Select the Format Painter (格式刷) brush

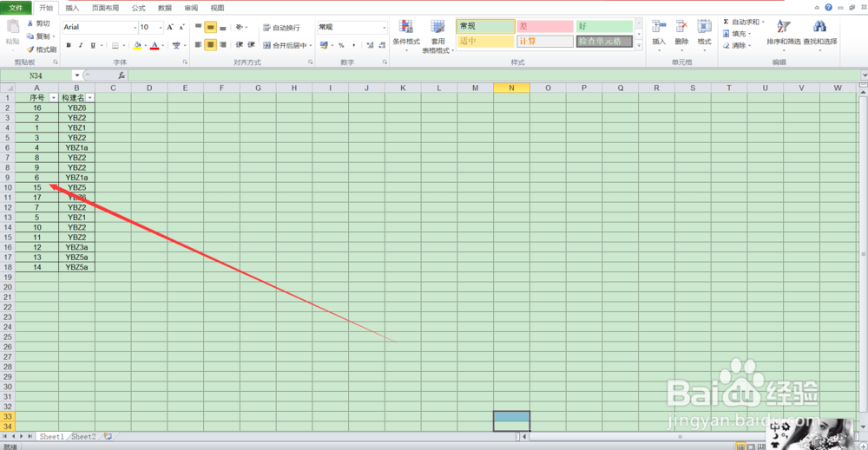(30, 49)
